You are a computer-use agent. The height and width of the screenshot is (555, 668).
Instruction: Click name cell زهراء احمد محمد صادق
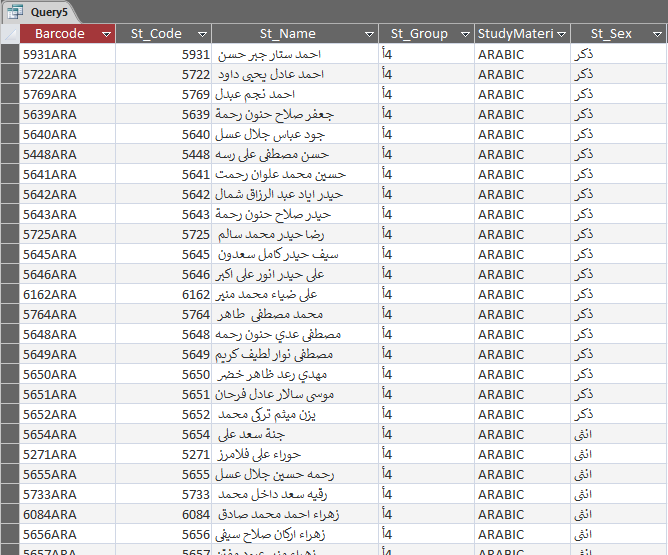[295, 515]
